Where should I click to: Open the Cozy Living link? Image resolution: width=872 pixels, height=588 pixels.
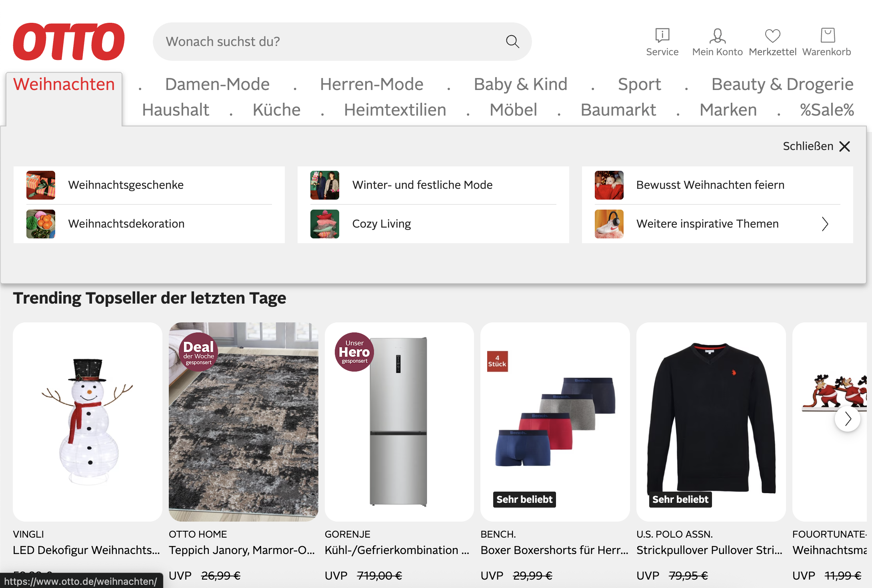pyautogui.click(x=382, y=224)
